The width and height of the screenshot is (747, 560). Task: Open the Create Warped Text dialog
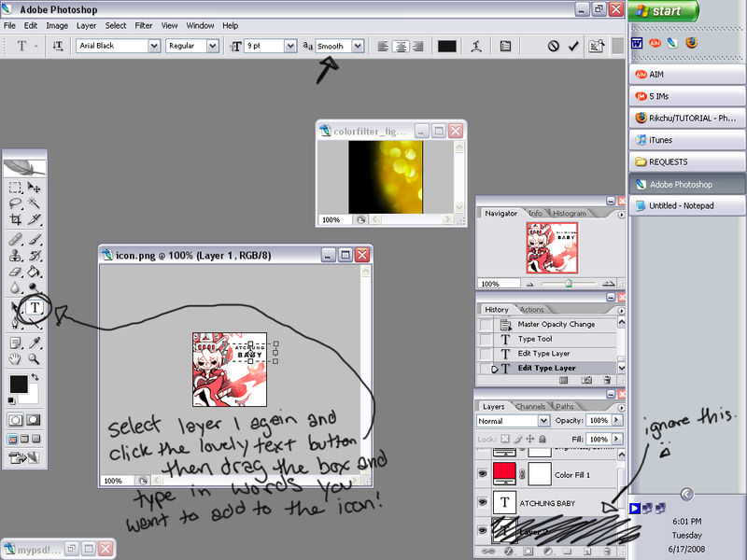[x=476, y=46]
